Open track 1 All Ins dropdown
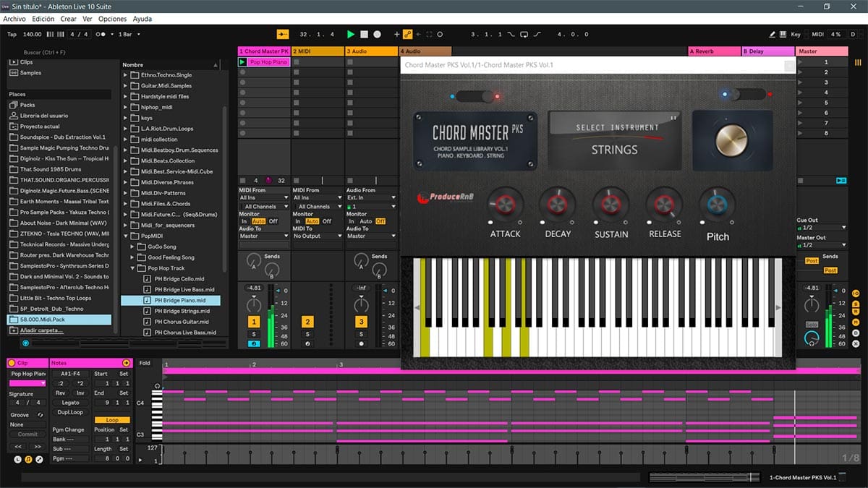 pyautogui.click(x=264, y=197)
